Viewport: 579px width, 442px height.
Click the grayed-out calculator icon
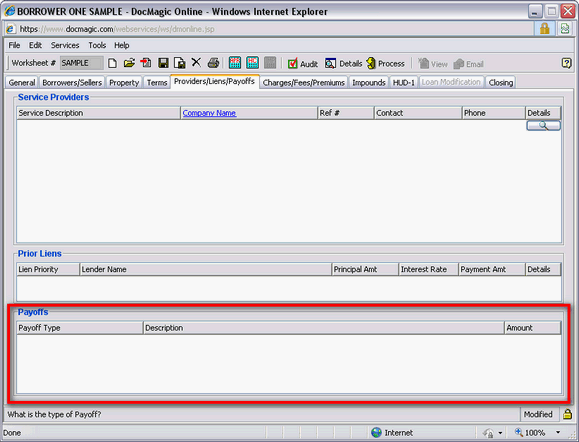click(x=270, y=63)
